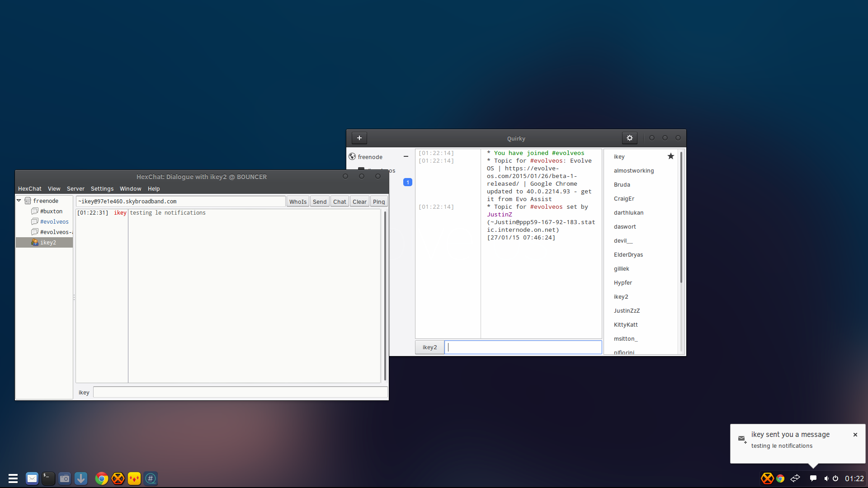The height and width of the screenshot is (488, 868).
Task: Focus the Quirky message input field
Action: tap(524, 347)
